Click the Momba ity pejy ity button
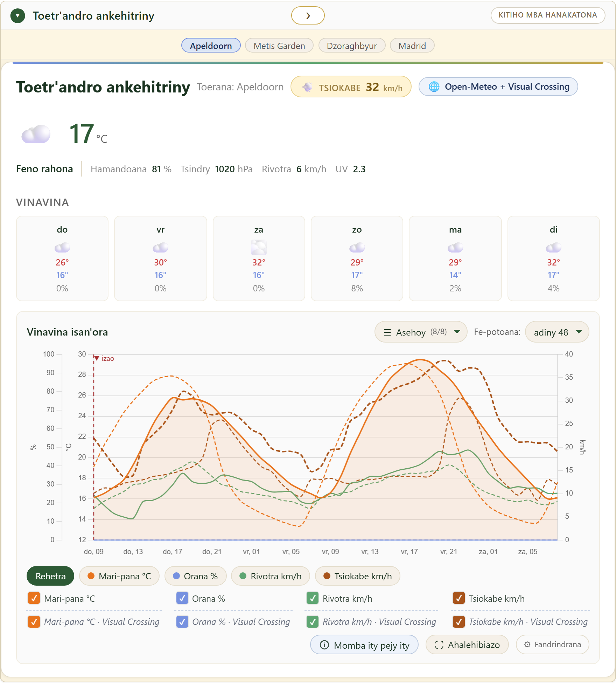 pos(364,645)
